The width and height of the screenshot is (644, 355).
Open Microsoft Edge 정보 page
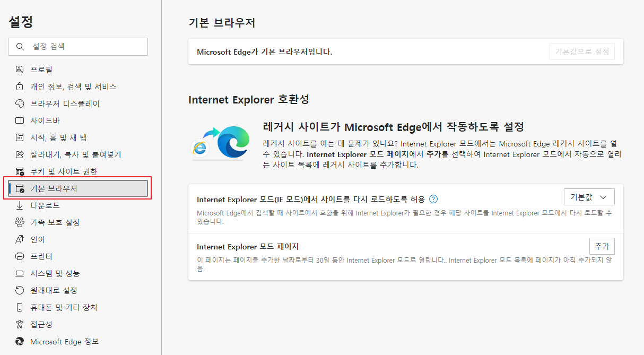pos(78,341)
